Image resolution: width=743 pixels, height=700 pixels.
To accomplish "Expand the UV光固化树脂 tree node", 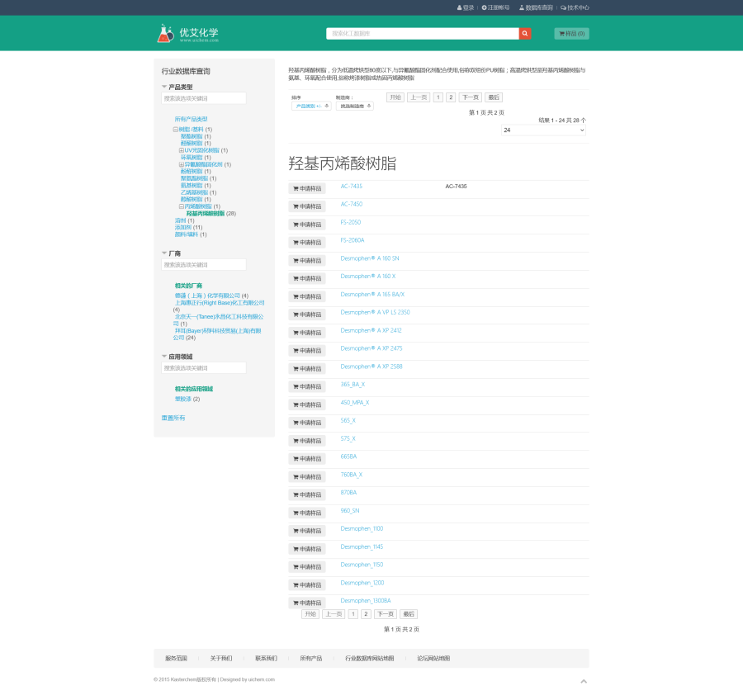I will tap(182, 150).
